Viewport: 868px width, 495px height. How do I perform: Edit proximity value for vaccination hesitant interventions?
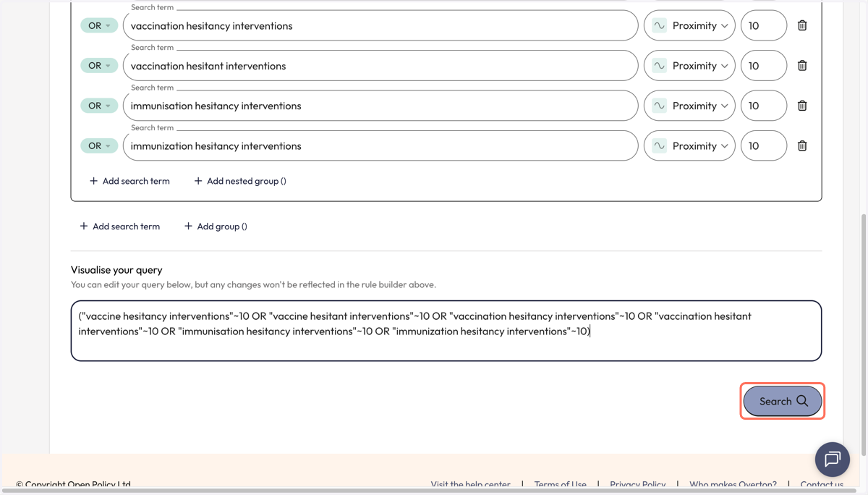764,66
